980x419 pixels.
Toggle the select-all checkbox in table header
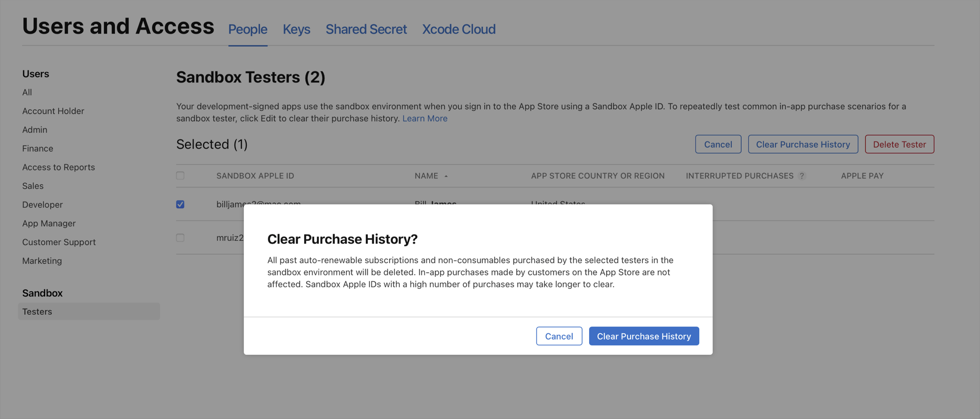[x=180, y=176]
